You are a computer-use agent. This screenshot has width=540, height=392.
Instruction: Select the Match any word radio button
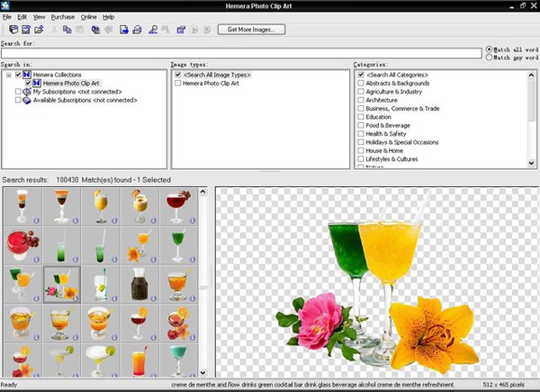pyautogui.click(x=489, y=58)
